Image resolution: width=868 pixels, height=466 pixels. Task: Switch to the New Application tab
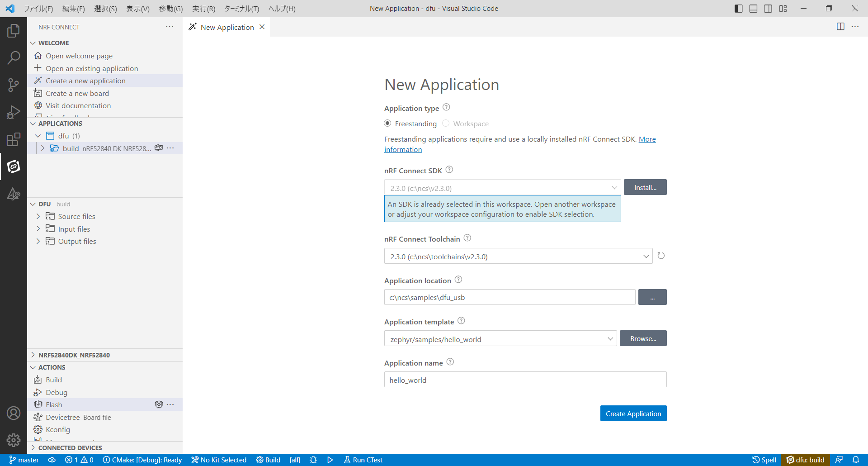point(227,27)
